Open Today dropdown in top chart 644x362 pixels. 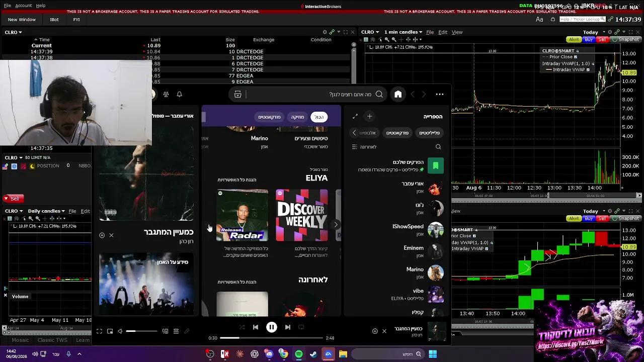point(593,32)
